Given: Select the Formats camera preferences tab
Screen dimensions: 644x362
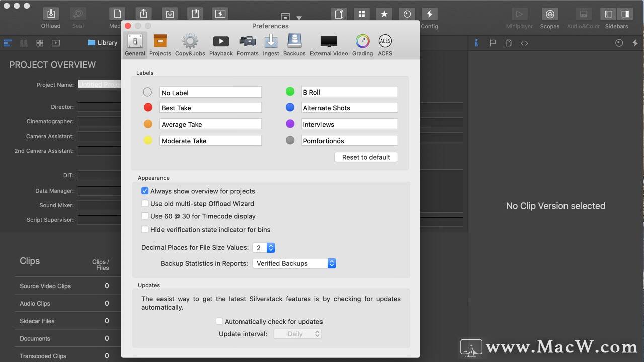Looking at the screenshot, I should [248, 45].
